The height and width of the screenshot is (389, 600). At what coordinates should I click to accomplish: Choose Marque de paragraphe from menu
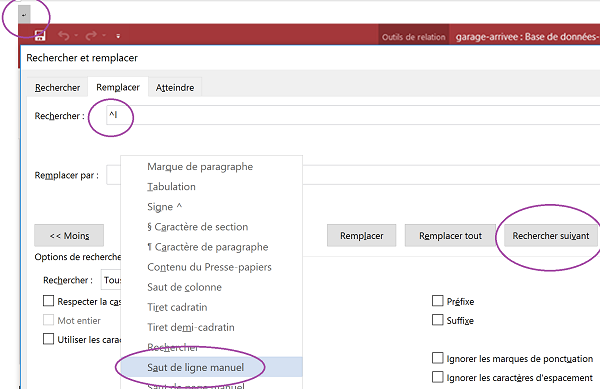[x=212, y=167]
